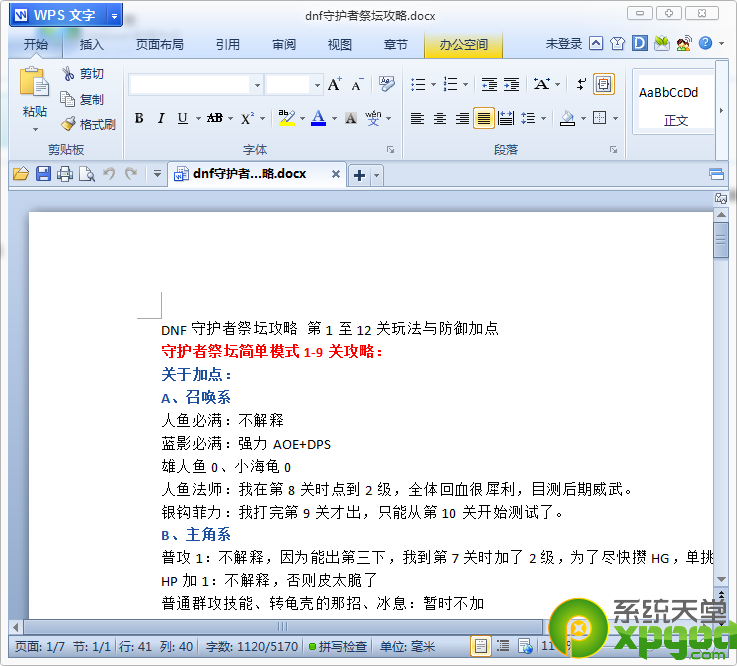Clear formatting with the eraser icon

(x=386, y=85)
